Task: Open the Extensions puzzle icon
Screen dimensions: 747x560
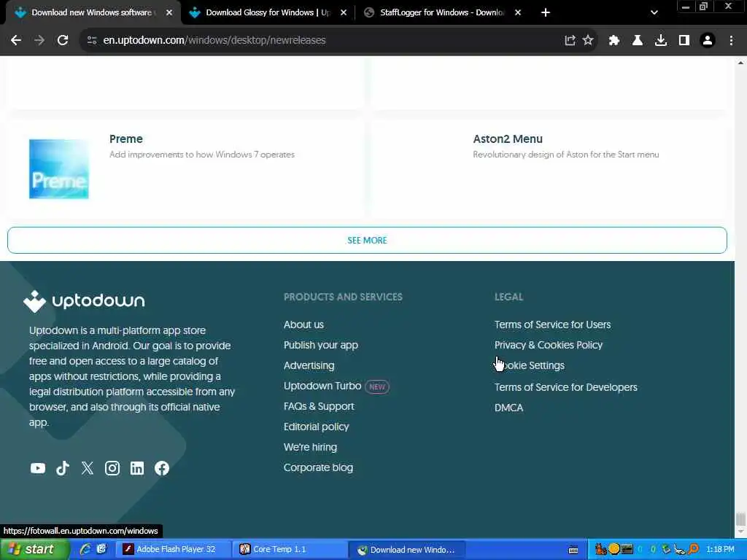Action: coord(614,41)
